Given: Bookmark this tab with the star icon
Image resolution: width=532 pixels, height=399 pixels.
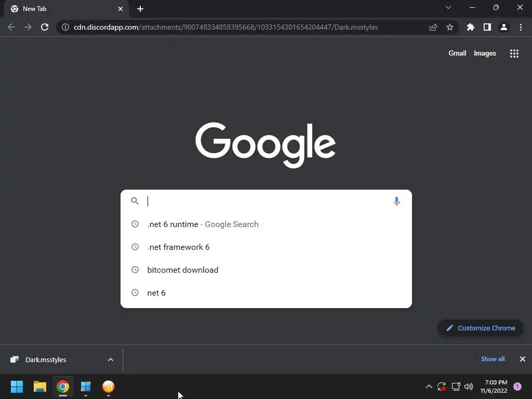Looking at the screenshot, I should [450, 27].
